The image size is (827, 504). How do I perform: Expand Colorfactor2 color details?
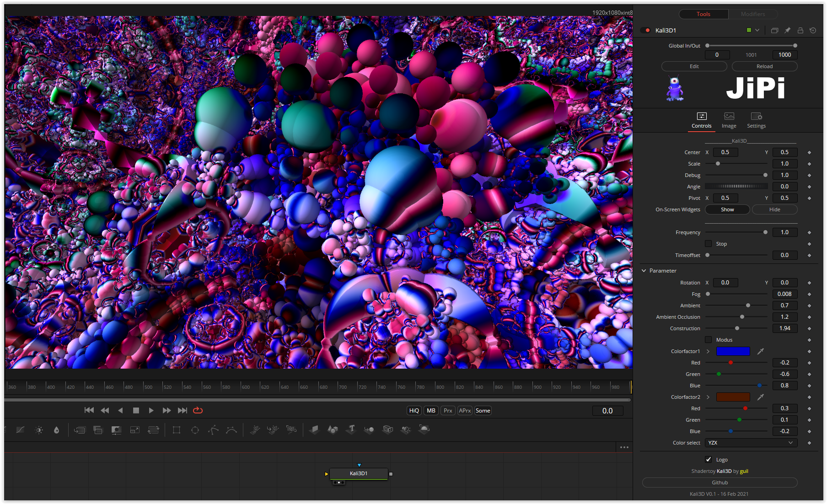(708, 397)
